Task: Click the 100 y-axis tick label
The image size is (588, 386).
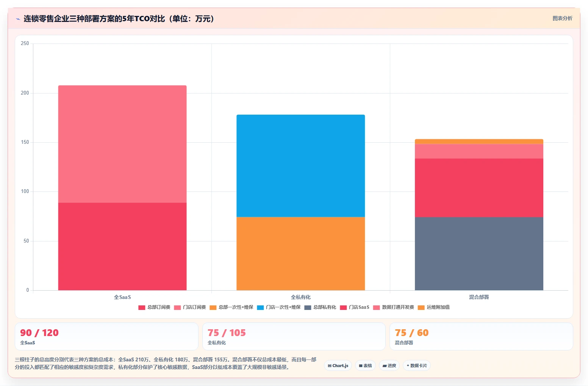Action: click(25, 191)
